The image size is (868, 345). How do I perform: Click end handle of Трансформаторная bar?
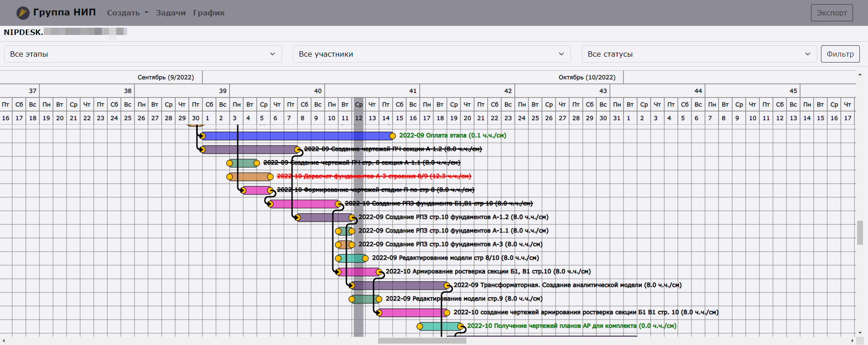click(x=447, y=285)
